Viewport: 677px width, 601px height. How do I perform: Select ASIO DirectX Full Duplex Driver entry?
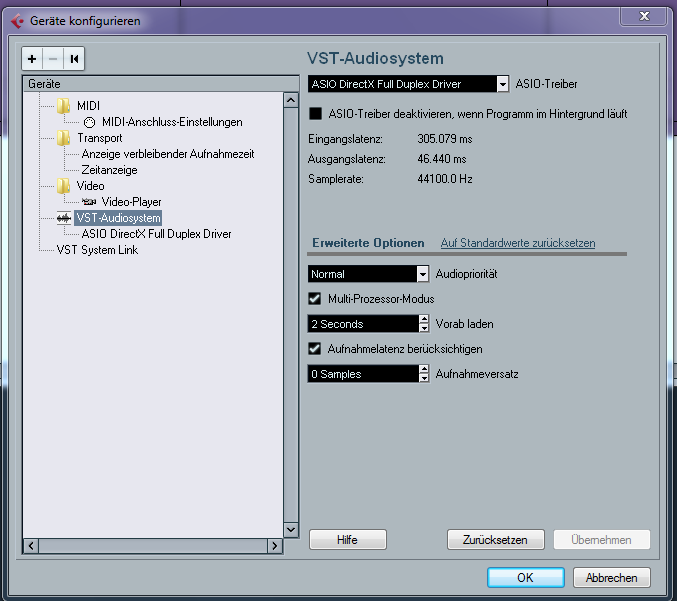point(156,234)
